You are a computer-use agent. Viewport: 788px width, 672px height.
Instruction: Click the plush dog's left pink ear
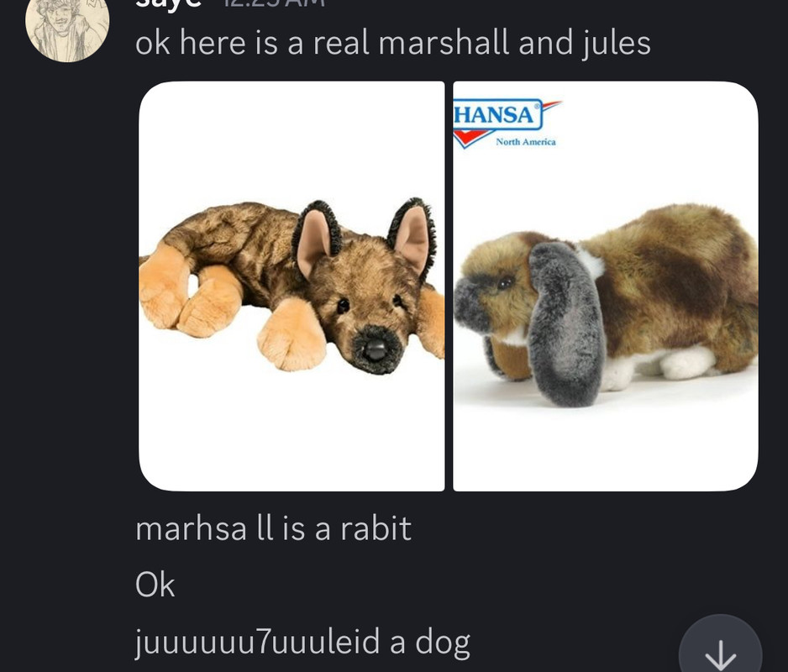pyautogui.click(x=316, y=241)
